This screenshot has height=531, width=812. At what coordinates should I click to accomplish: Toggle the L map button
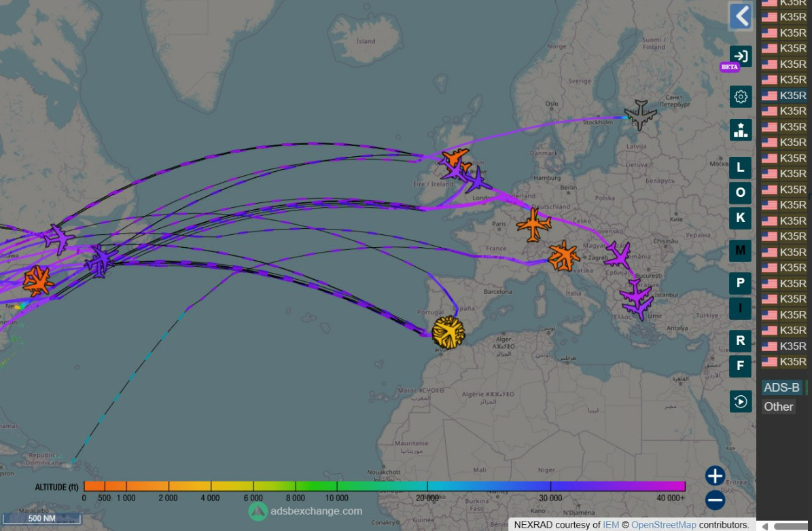[741, 167]
